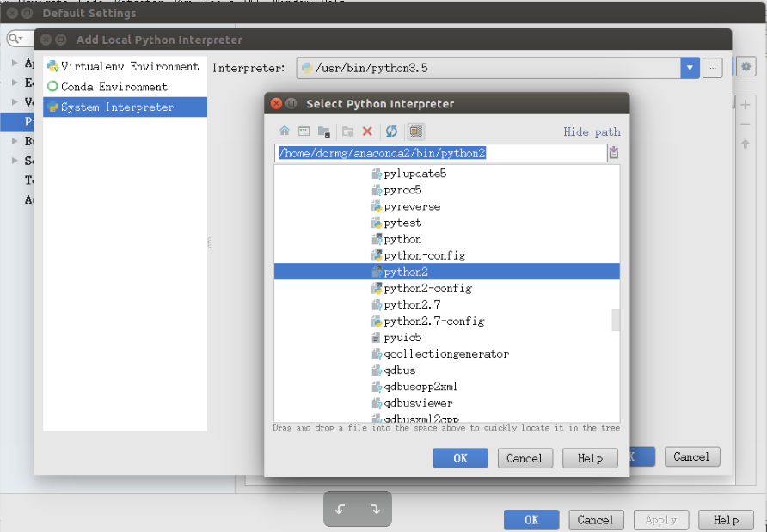The image size is (767, 532).
Task: Click the up arrow icon in Default Settings
Action: click(x=746, y=144)
